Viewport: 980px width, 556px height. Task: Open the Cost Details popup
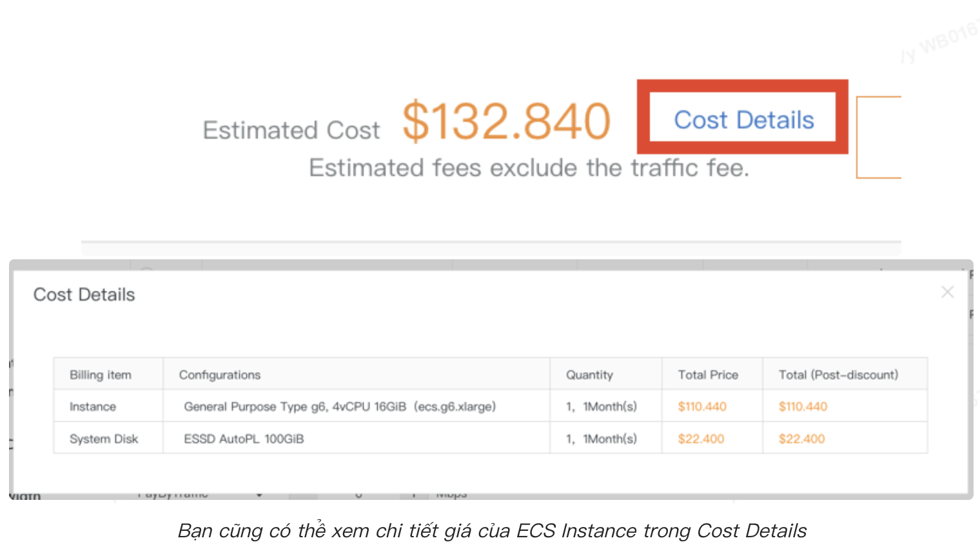tap(743, 118)
